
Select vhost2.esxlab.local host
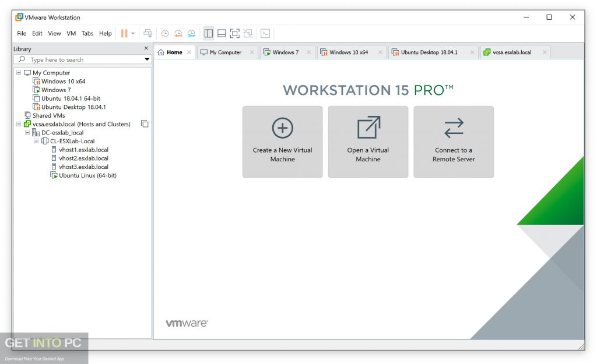point(83,158)
